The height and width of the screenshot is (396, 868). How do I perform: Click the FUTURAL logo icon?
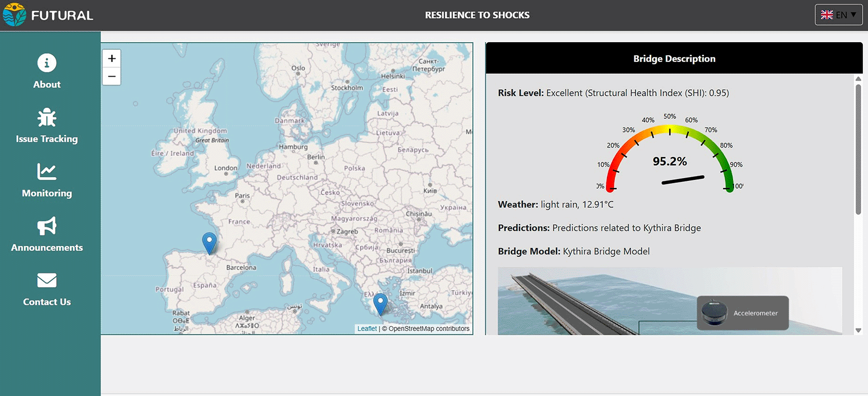click(x=14, y=15)
